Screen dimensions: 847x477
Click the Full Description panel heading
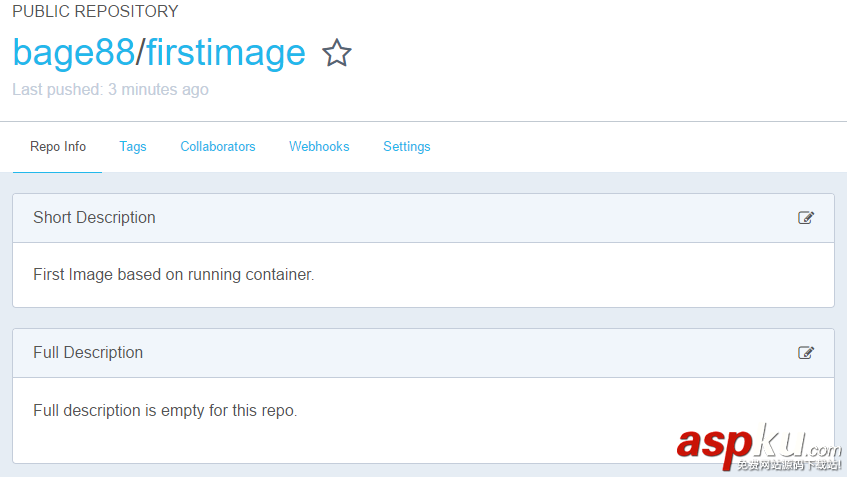coord(88,353)
